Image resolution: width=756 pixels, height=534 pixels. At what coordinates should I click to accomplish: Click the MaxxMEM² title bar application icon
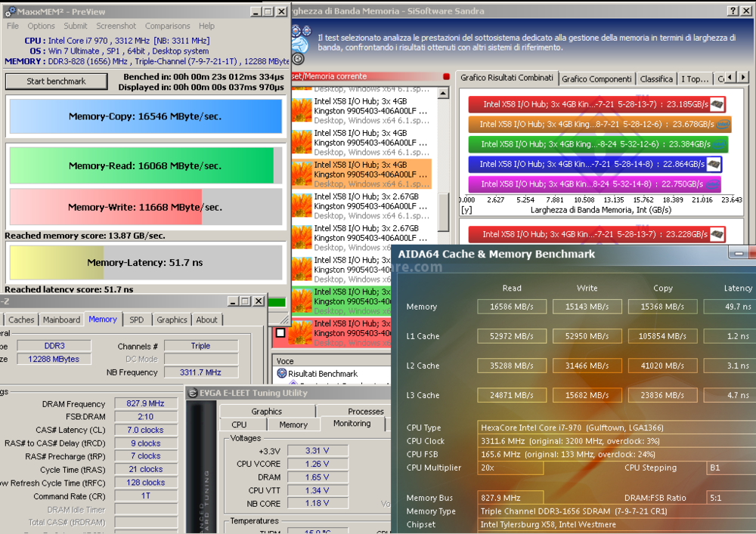(x=10, y=11)
